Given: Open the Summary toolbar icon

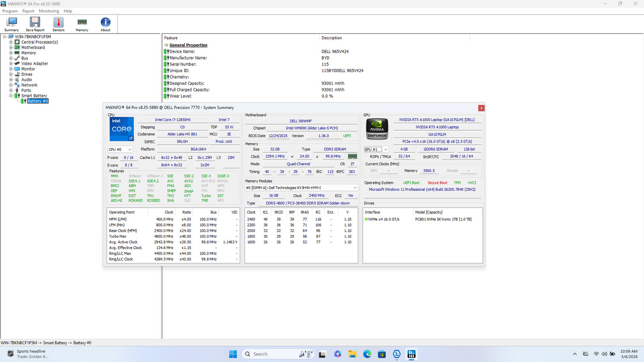Looking at the screenshot, I should pyautogui.click(x=11, y=25).
